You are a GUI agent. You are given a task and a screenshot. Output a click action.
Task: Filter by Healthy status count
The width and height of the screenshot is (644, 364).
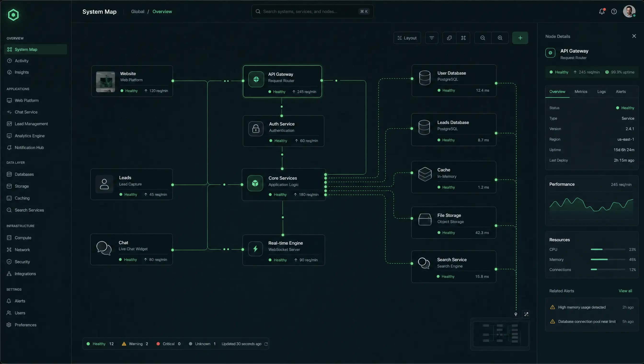coord(100,344)
